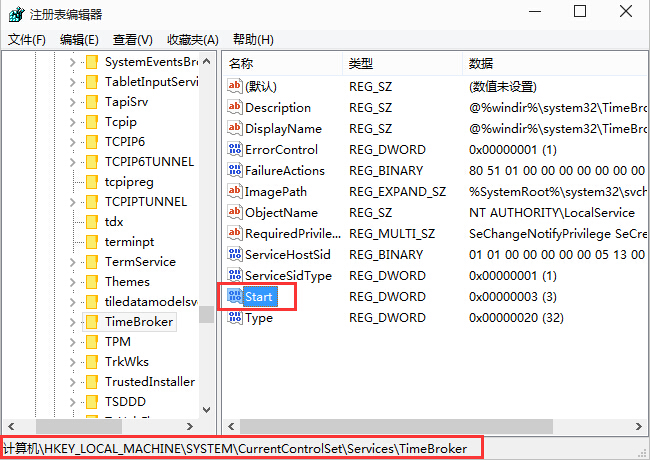
Task: Click the folder icon of TapiSrv key
Action: (92, 102)
